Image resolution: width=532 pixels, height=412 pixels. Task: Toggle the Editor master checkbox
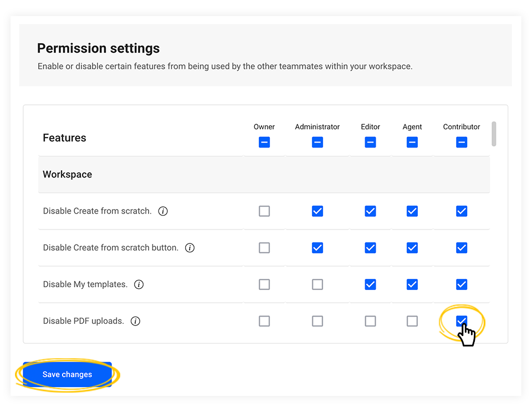click(370, 142)
